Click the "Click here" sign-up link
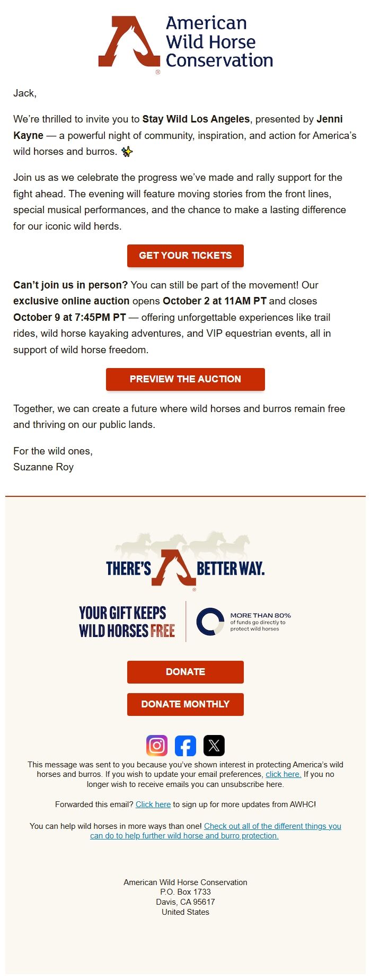The width and height of the screenshot is (371, 980). [153, 804]
